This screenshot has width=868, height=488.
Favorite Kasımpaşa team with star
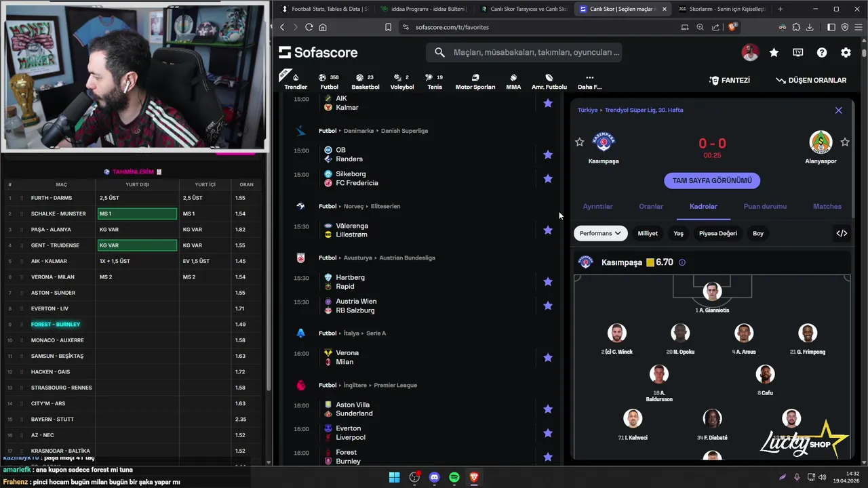click(x=579, y=142)
